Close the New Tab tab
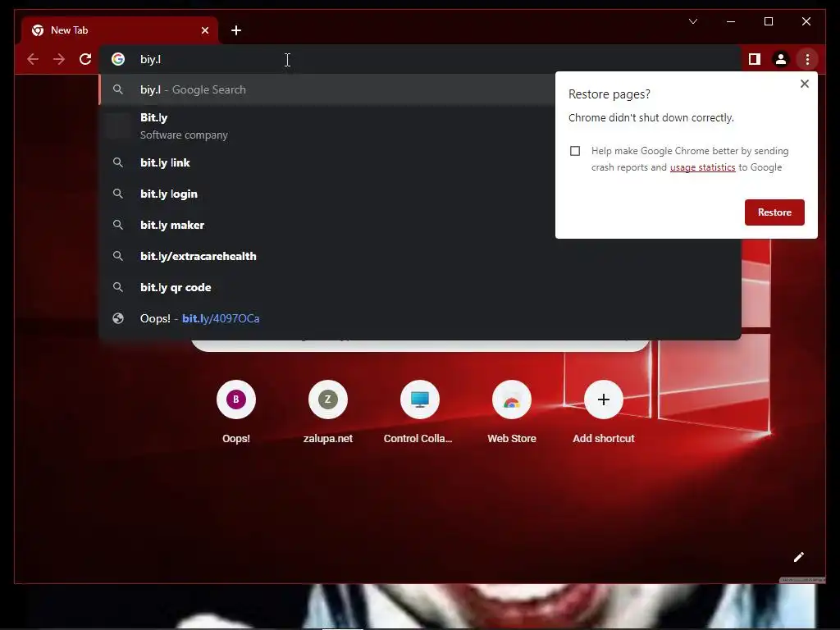This screenshot has width=840, height=630. pos(204,30)
